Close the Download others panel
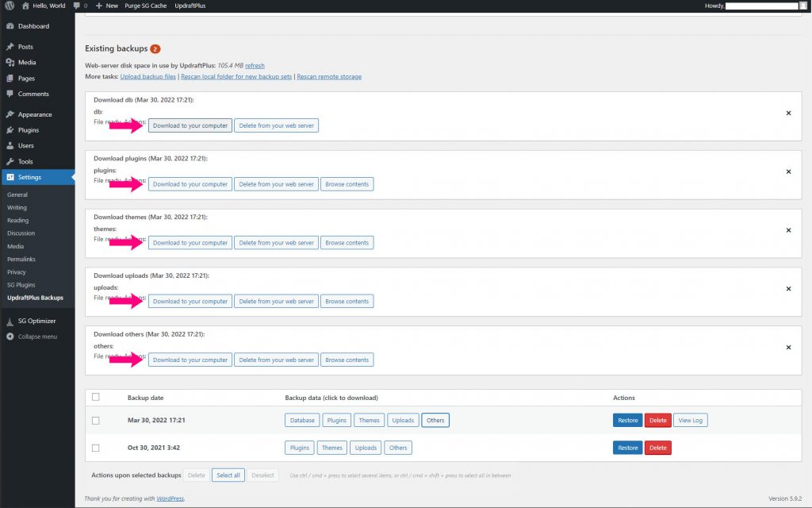 click(x=788, y=348)
